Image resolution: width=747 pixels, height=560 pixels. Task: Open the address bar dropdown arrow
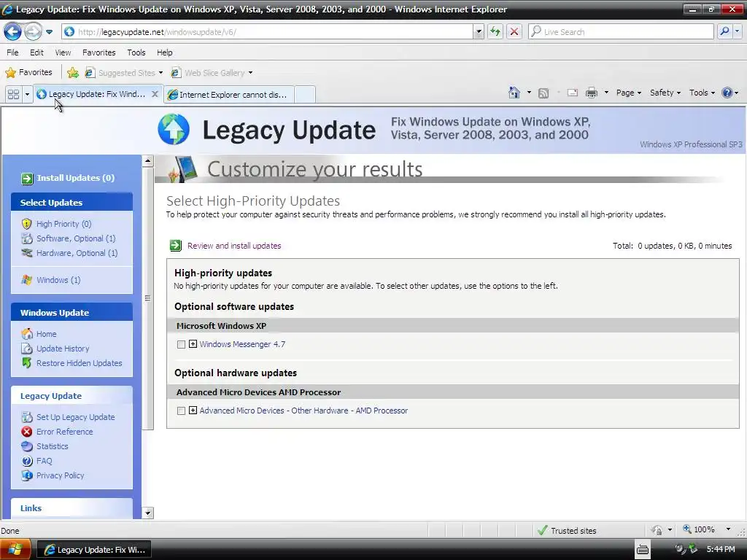(479, 32)
